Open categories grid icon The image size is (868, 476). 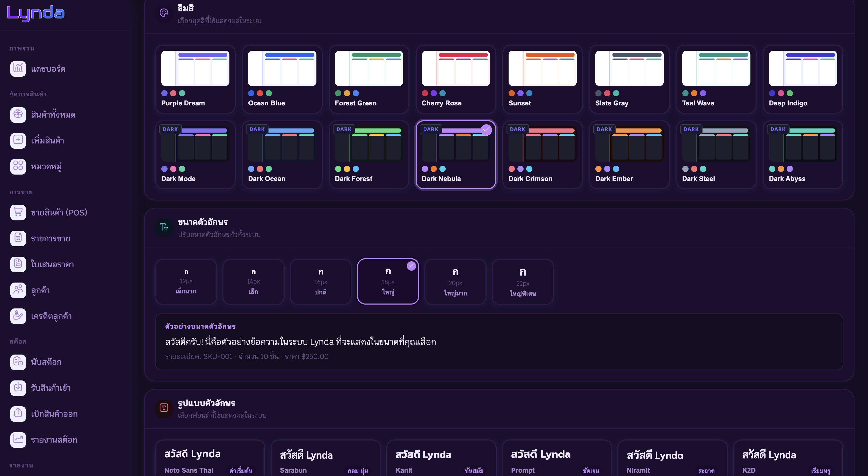(x=18, y=167)
